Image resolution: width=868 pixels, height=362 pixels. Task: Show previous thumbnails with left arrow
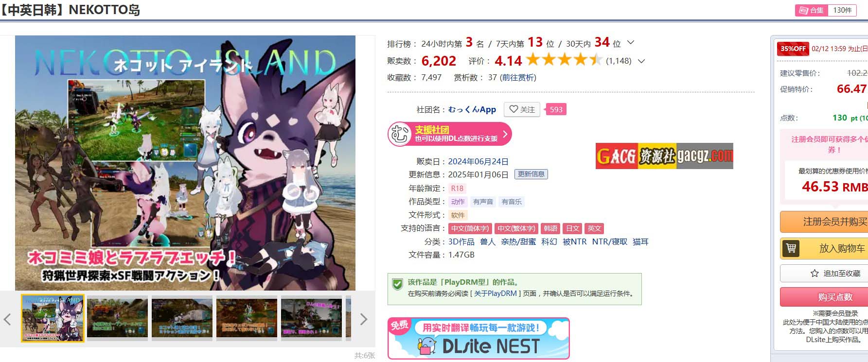tap(7, 319)
